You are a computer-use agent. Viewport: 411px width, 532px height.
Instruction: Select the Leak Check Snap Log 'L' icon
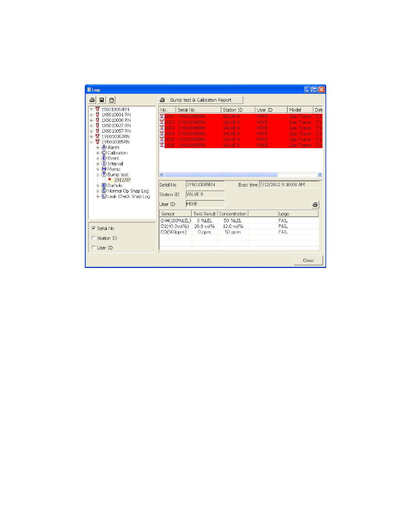(x=104, y=196)
